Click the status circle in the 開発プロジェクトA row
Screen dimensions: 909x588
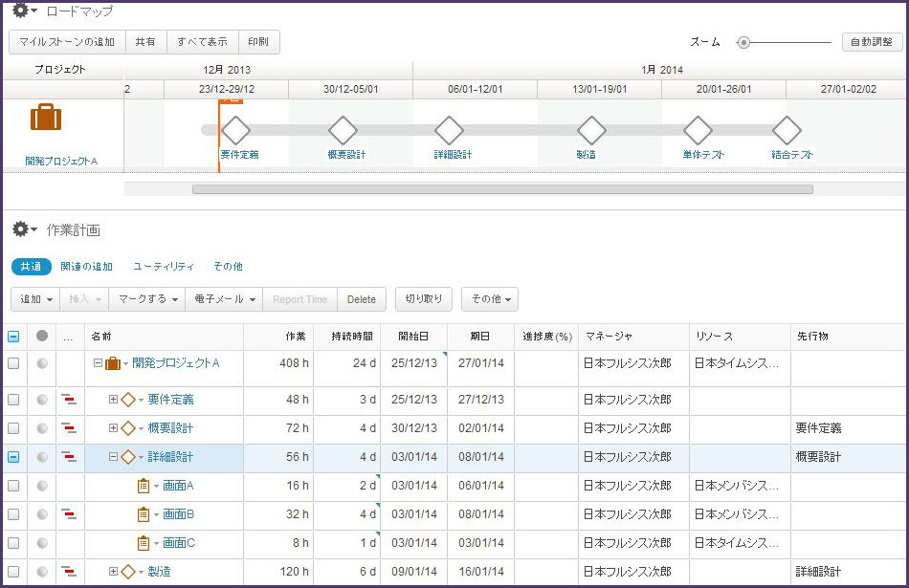pos(42,363)
